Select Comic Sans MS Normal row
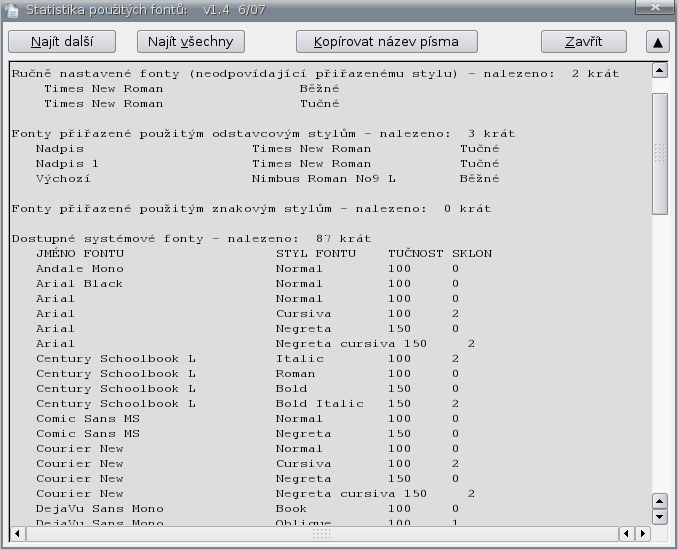 click(247, 419)
